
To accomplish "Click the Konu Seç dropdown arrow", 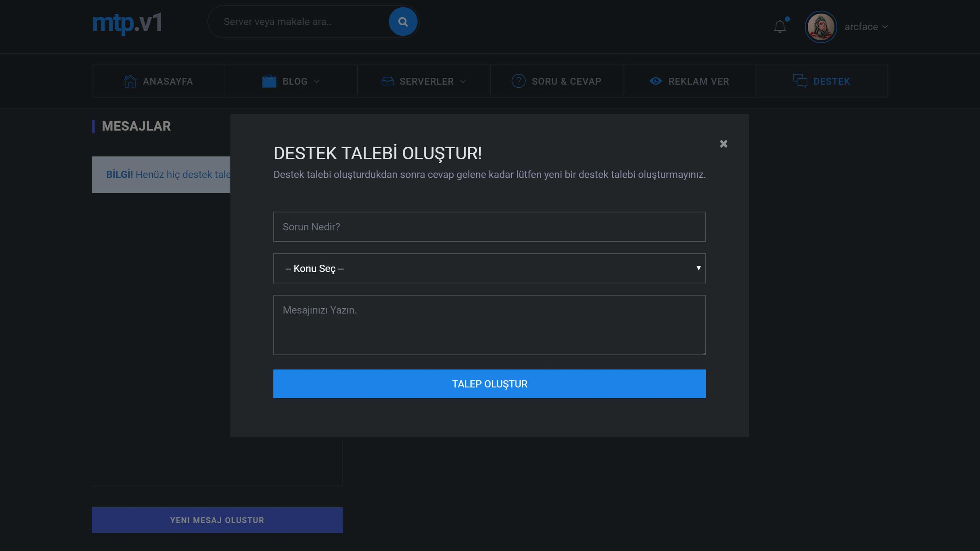I will [698, 268].
